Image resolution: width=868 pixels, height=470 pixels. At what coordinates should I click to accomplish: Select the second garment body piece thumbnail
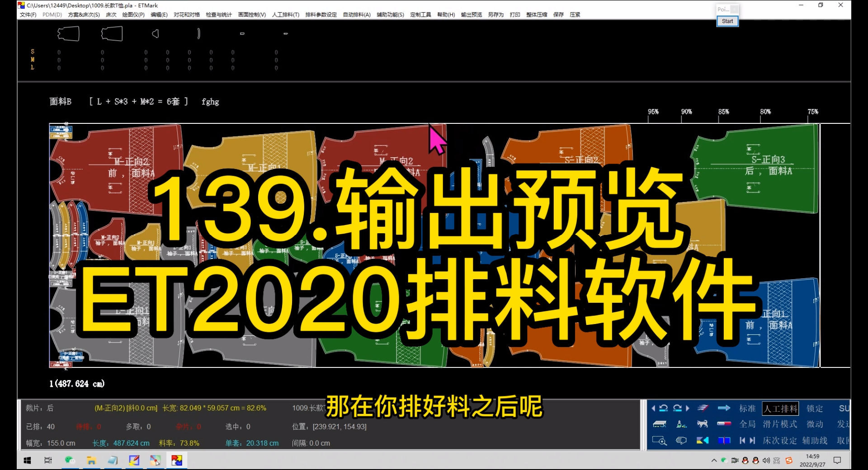pyautogui.click(x=112, y=34)
